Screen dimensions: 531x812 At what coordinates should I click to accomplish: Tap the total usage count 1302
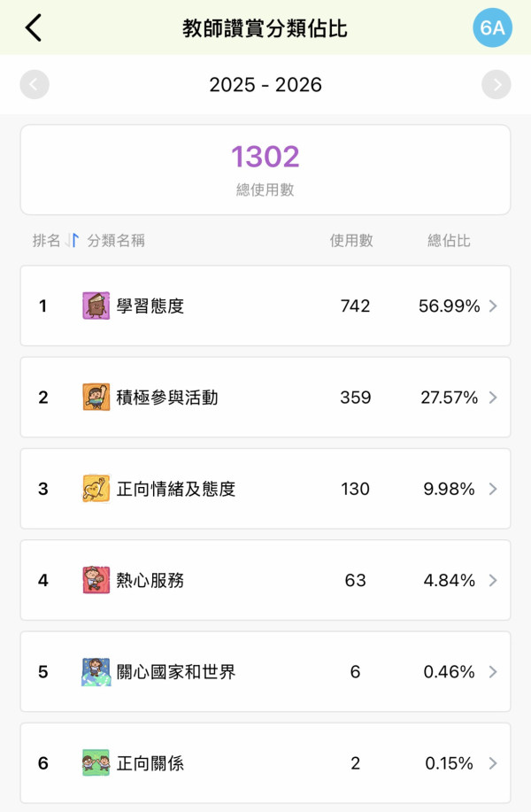coord(265,155)
